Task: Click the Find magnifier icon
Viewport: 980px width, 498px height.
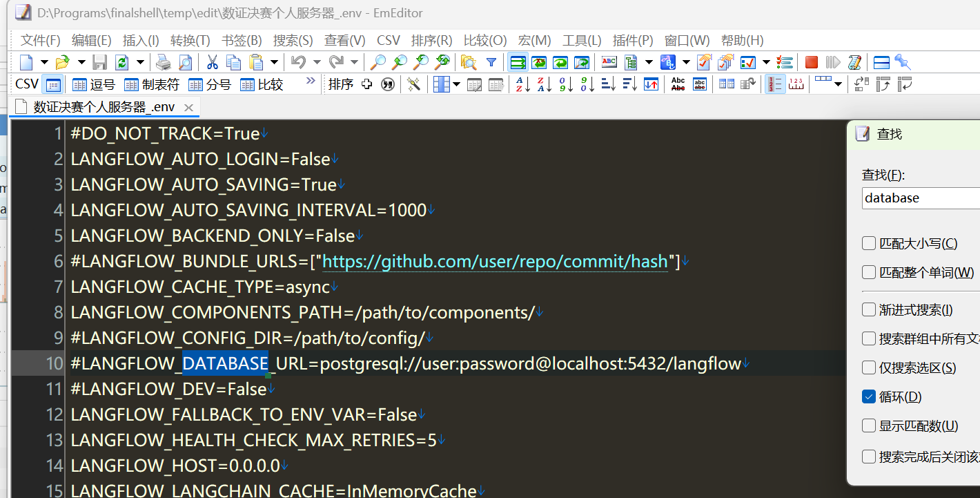Action: pyautogui.click(x=378, y=62)
